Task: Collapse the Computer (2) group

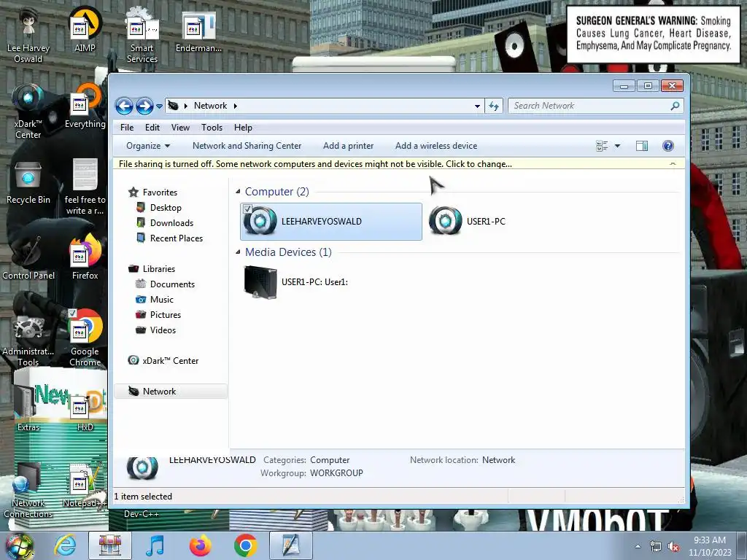Action: 239,192
